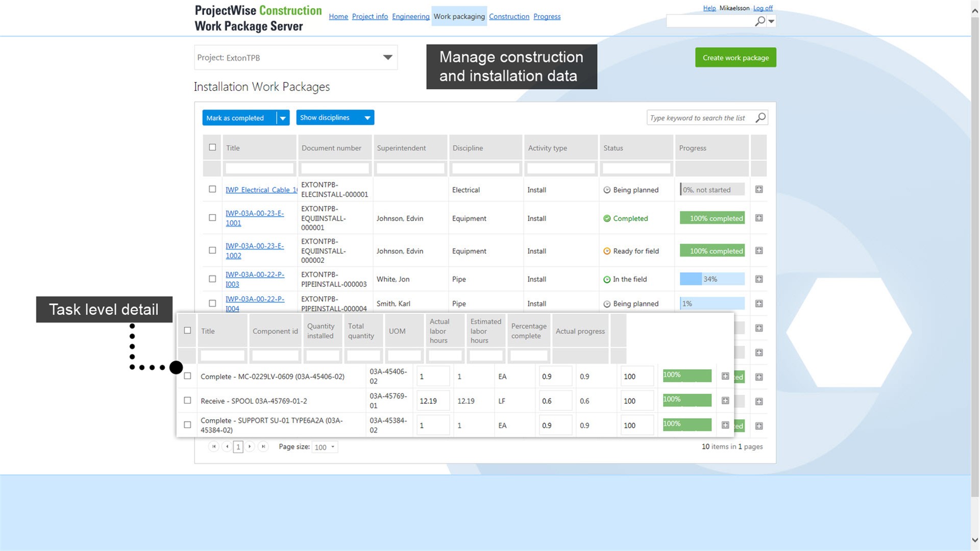Expand details for IWP-03A-00-23-E-1001 row
The height and width of the screenshot is (551, 980).
[x=759, y=218]
